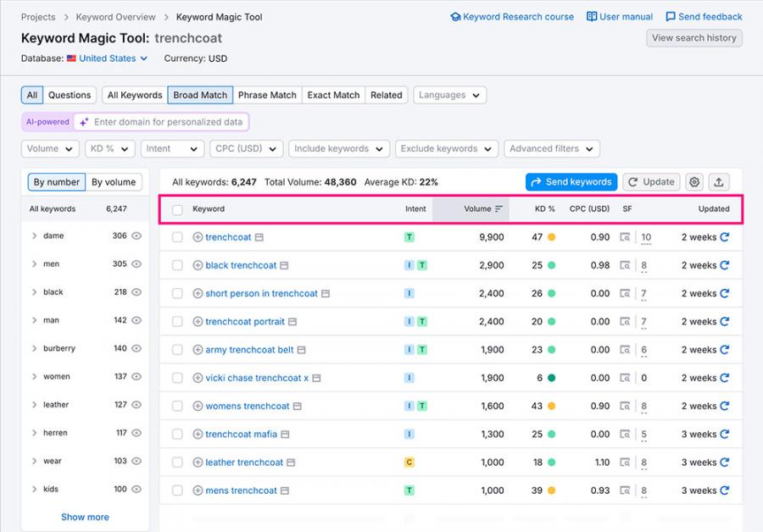Open SERP snapshot icon beside army trenchcoat belt
The width and height of the screenshot is (763, 532).
[302, 350]
